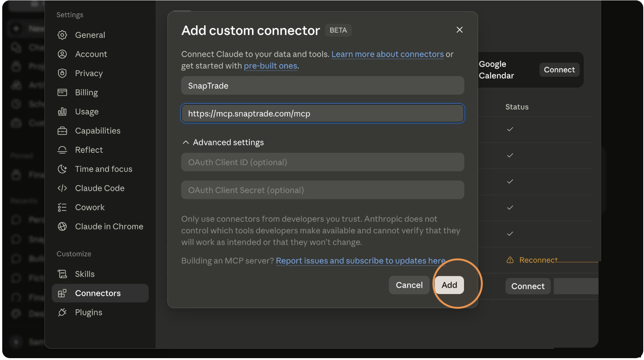This screenshot has width=644, height=360.
Task: Click the SnapTrade name field
Action: click(323, 86)
